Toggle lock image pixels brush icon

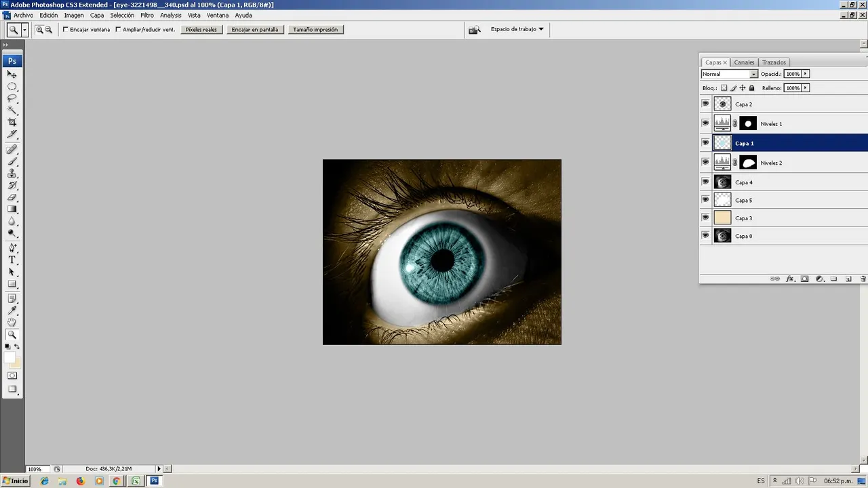click(733, 88)
